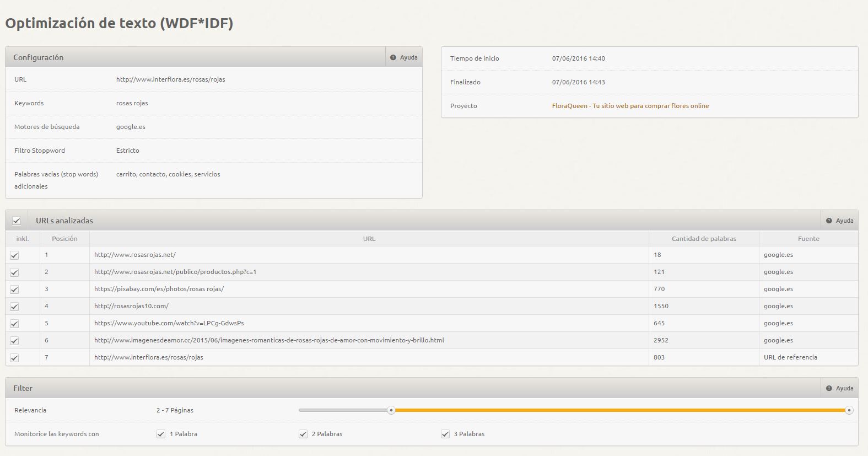Screen dimensions: 868x456
Task: Toggle include checkbox for position 7 interflora row
Action: [14, 358]
